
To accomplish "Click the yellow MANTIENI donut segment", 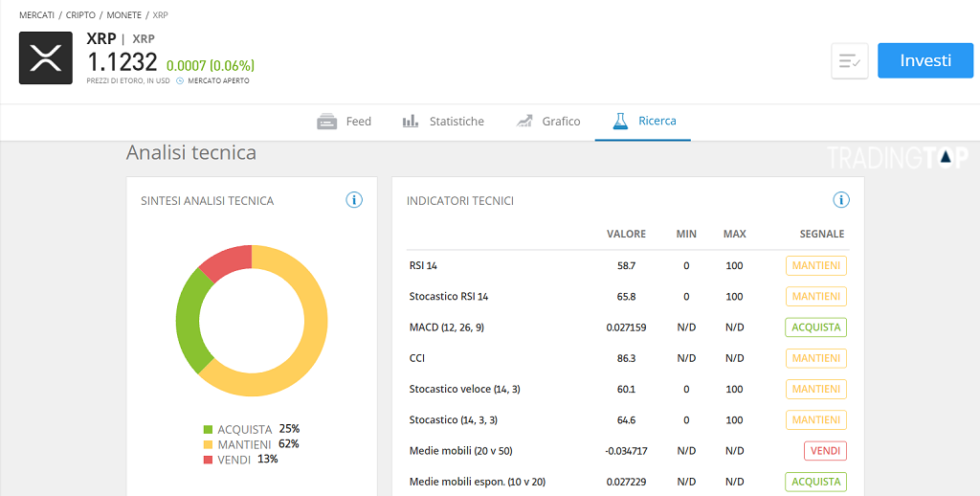I will (x=316, y=321).
